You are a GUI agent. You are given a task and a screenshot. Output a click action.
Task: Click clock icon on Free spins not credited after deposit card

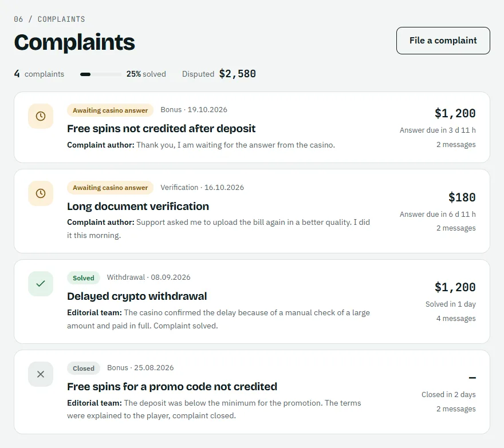click(41, 116)
